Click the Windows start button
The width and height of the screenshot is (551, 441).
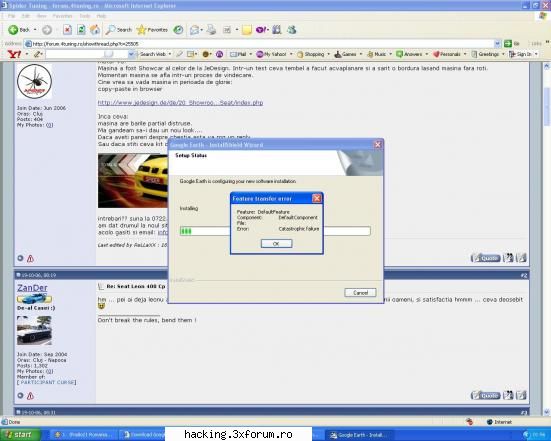point(19,435)
